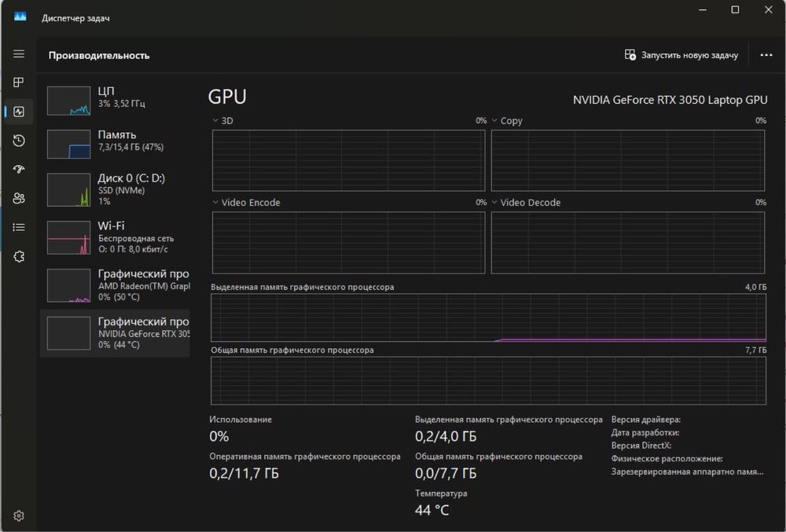Open the App history page icon

pyautogui.click(x=19, y=141)
